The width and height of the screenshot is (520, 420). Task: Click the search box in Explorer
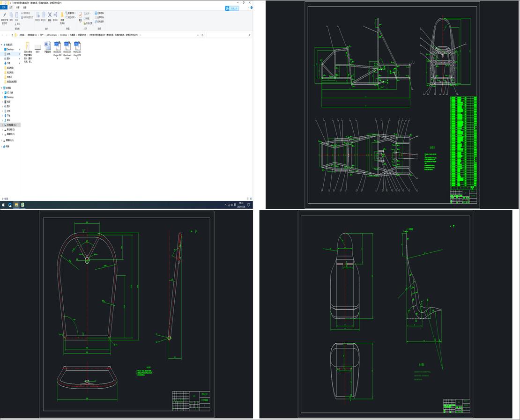(227, 35)
